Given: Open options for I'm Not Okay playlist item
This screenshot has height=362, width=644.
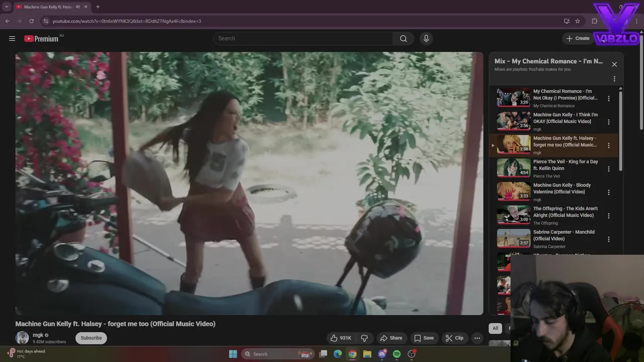Looking at the screenshot, I should click(608, 99).
